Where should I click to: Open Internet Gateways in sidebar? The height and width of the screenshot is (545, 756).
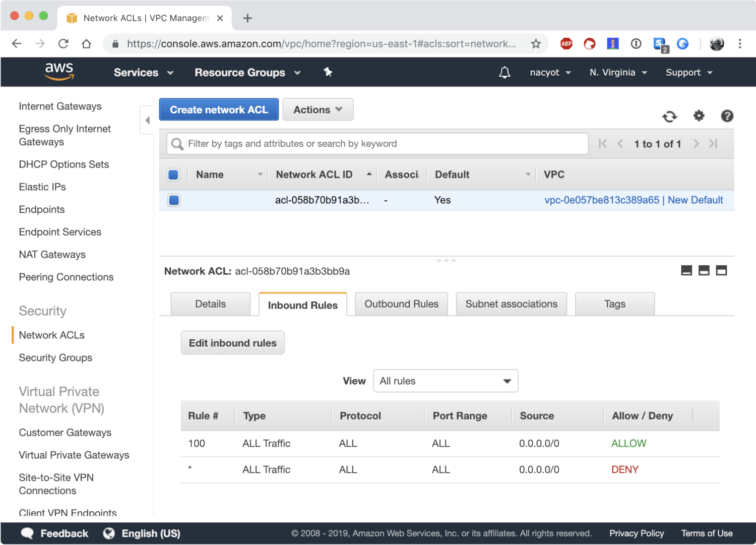[x=60, y=106]
